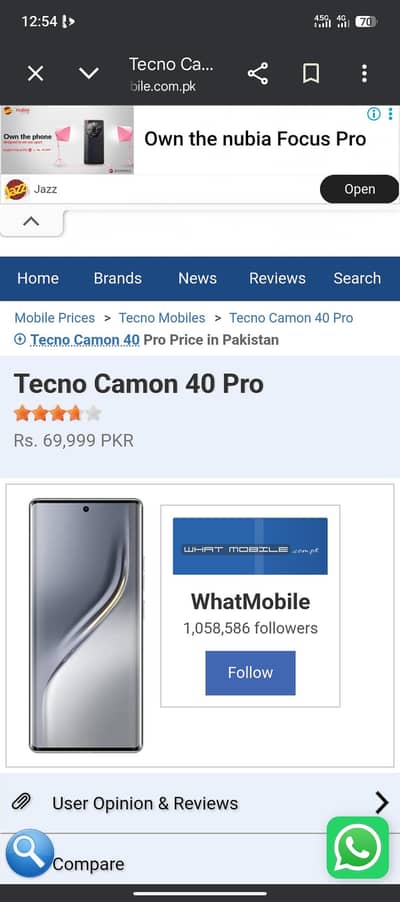The width and height of the screenshot is (400, 902).
Task: Tap the Tecno Camon 40 Pro phone image
Action: [86, 625]
